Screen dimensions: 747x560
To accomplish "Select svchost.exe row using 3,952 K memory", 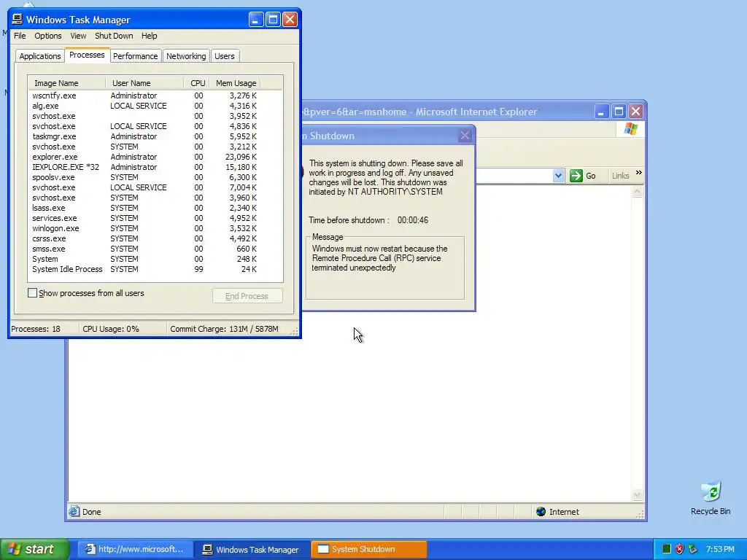I will click(155, 116).
